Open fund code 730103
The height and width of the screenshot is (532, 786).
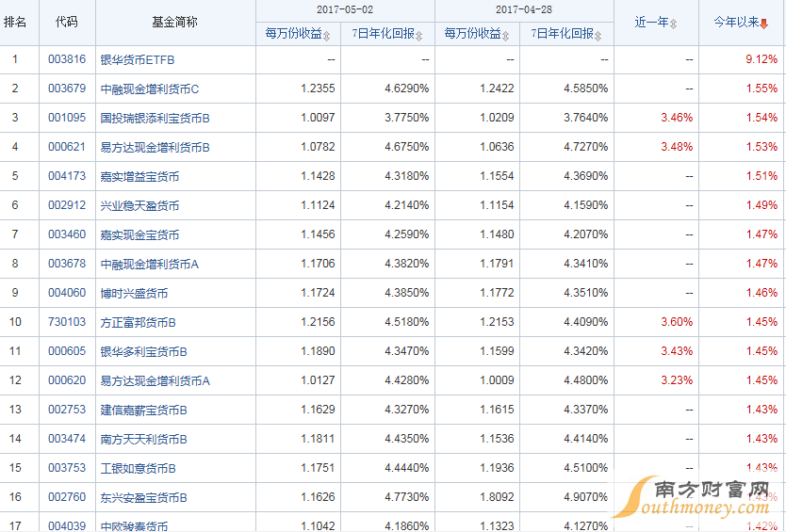(x=67, y=322)
